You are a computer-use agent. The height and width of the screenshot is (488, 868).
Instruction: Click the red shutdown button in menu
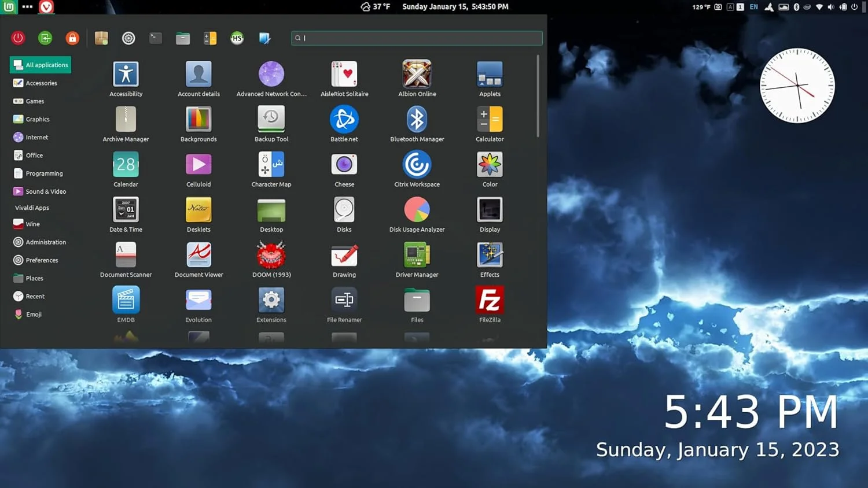pos(18,38)
